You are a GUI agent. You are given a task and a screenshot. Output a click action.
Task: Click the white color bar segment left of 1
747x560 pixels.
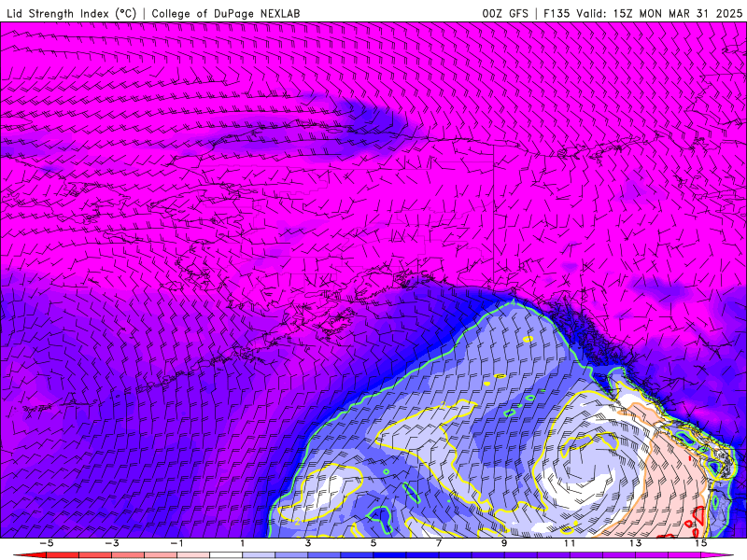pos(226,555)
